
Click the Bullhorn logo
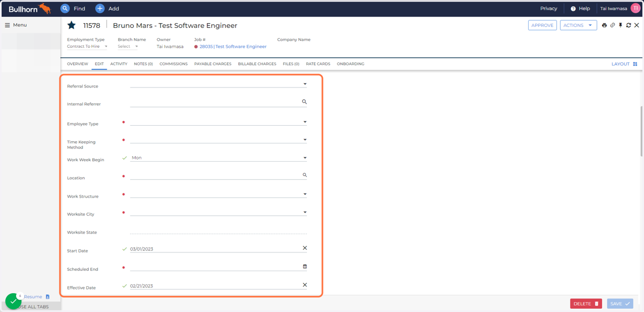(30, 9)
